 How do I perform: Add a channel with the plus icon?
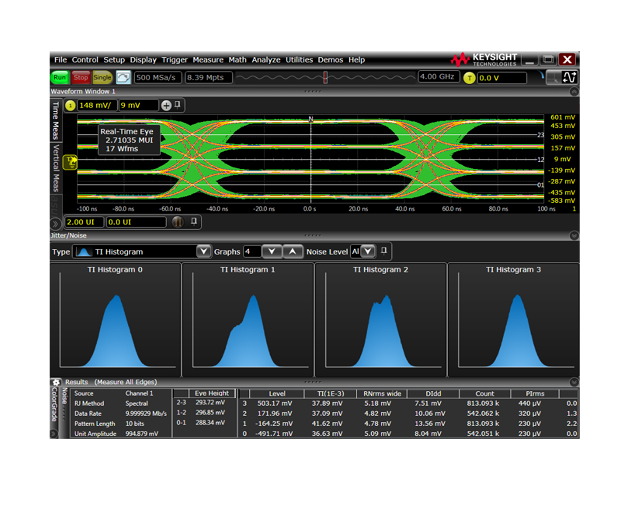pyautogui.click(x=166, y=106)
